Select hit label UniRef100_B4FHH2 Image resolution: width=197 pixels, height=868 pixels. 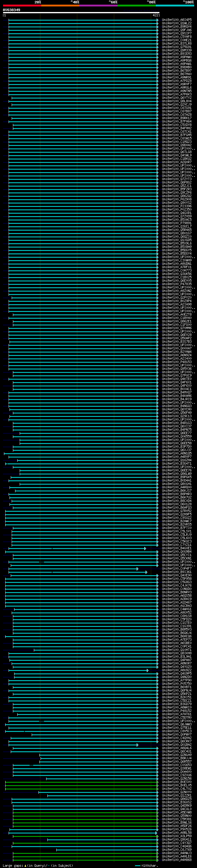177,128
